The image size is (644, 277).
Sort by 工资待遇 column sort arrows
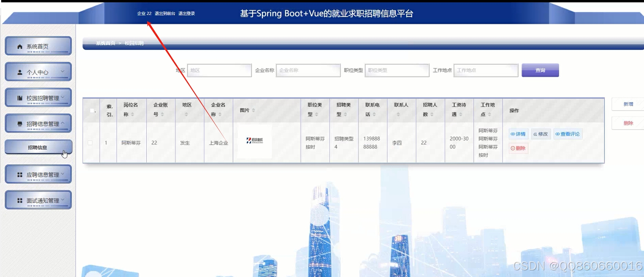tap(461, 114)
